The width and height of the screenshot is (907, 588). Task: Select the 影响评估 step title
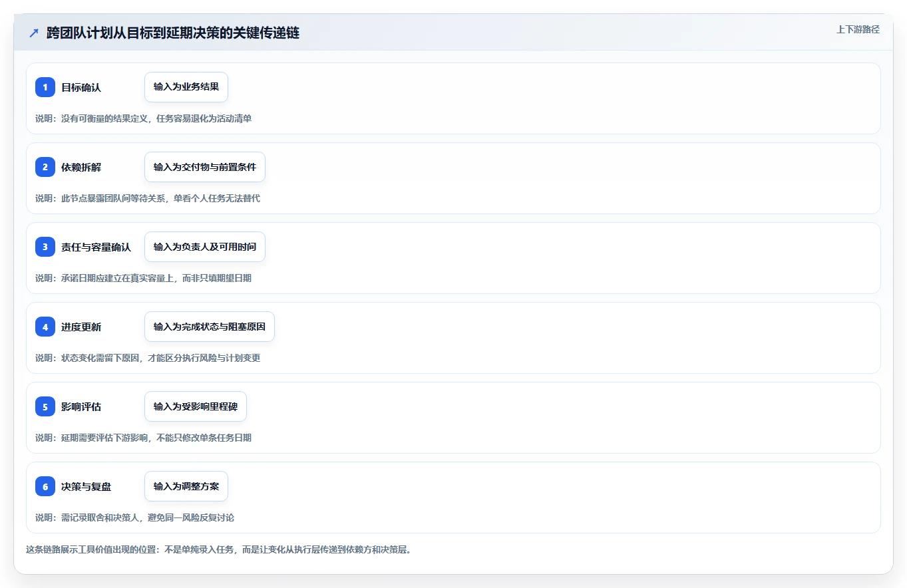click(x=81, y=406)
